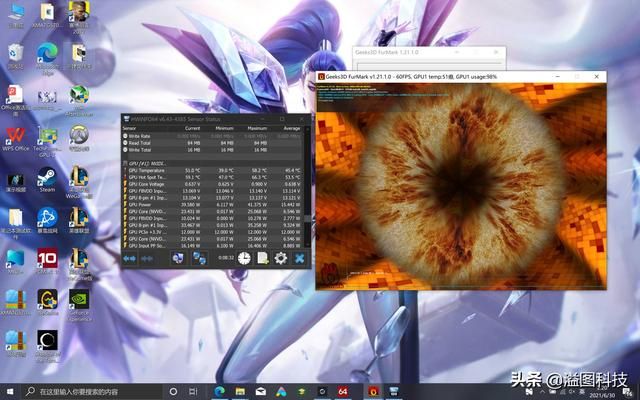This screenshot has height=400, width=640.
Task: Open Task View from the taskbar
Action: pos(193,392)
